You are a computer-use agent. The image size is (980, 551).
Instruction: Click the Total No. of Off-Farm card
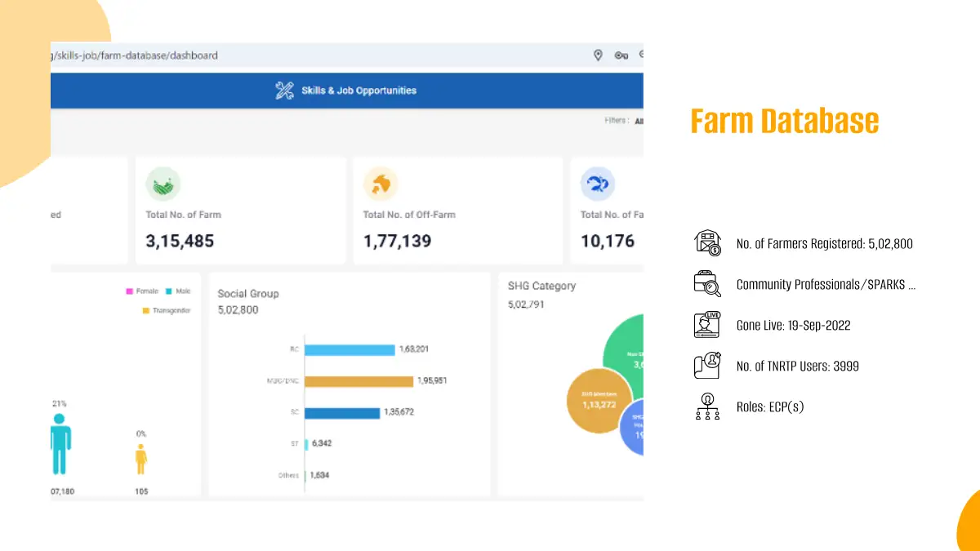tap(457, 211)
